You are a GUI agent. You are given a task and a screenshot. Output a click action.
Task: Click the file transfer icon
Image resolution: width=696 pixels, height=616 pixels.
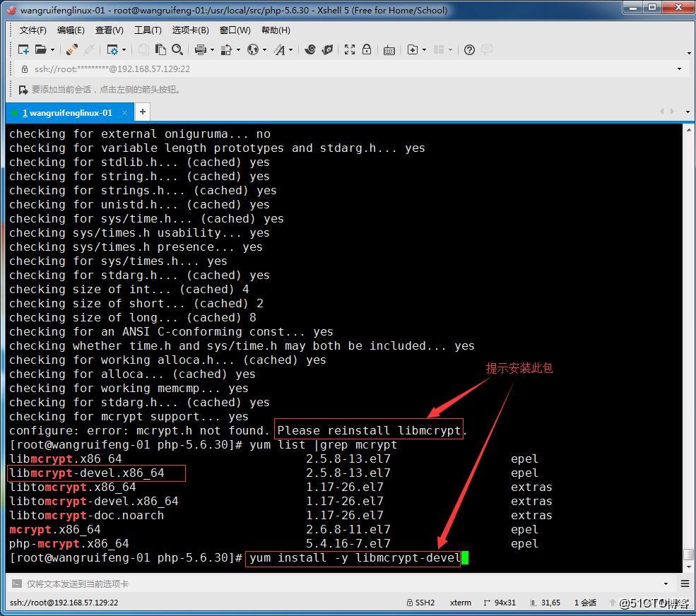point(226,49)
